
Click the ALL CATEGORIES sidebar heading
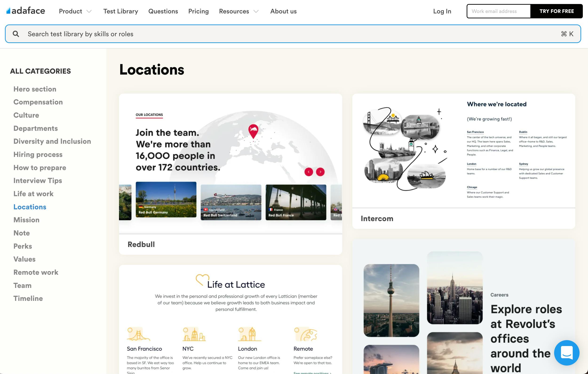pos(40,71)
